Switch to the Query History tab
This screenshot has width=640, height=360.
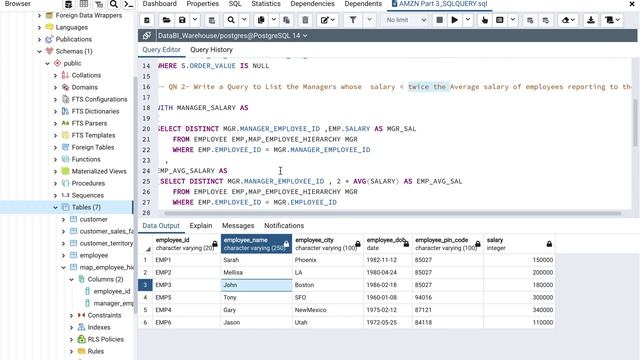click(211, 50)
